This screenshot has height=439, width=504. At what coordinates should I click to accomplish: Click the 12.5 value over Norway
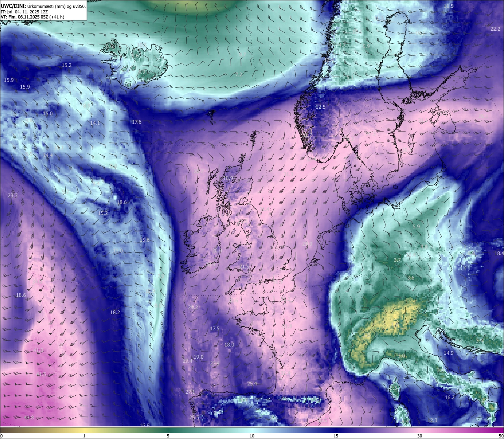pyautogui.click(x=321, y=107)
